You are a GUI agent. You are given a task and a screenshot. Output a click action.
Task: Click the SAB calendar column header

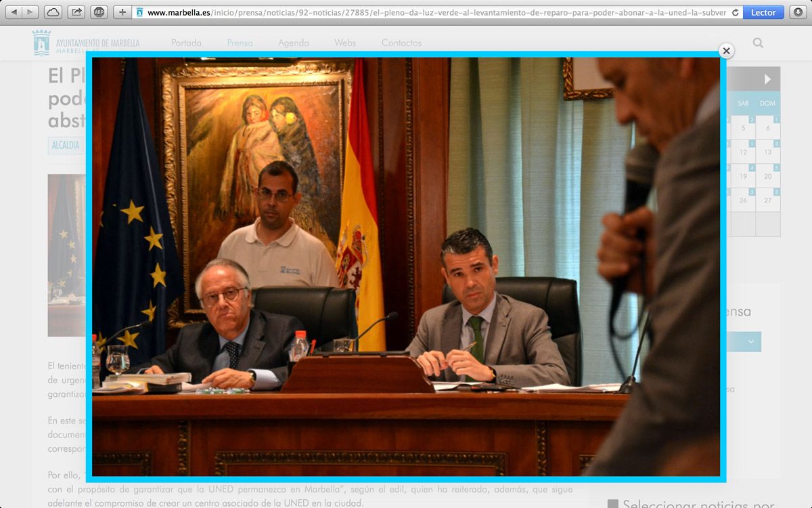[x=743, y=103]
